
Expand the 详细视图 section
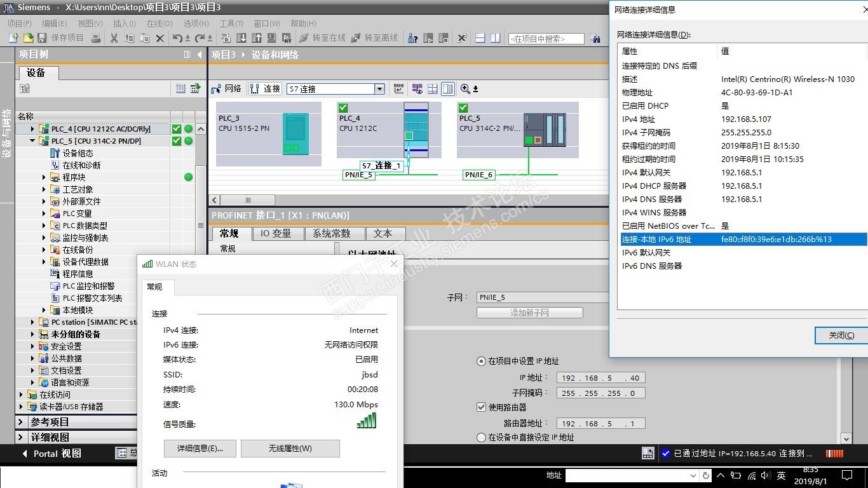point(22,437)
